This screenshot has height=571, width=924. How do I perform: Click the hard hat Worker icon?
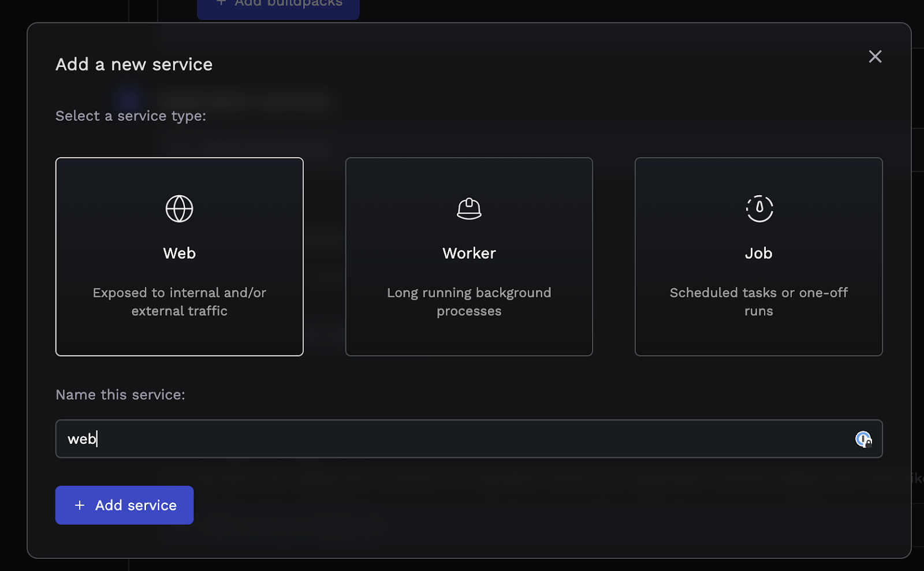click(469, 208)
